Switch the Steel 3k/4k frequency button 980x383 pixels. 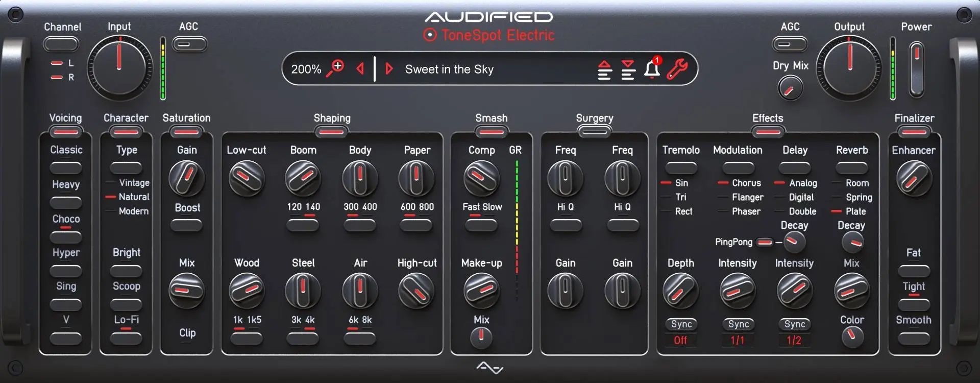[303, 338]
